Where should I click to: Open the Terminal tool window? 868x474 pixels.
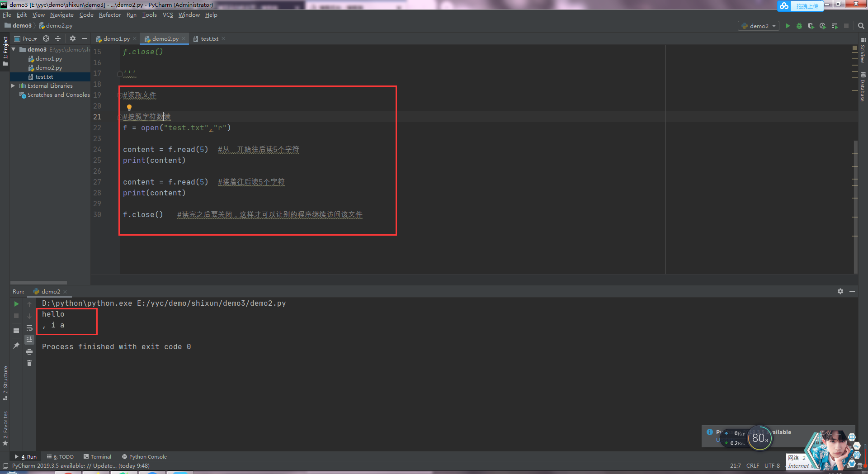pos(97,457)
